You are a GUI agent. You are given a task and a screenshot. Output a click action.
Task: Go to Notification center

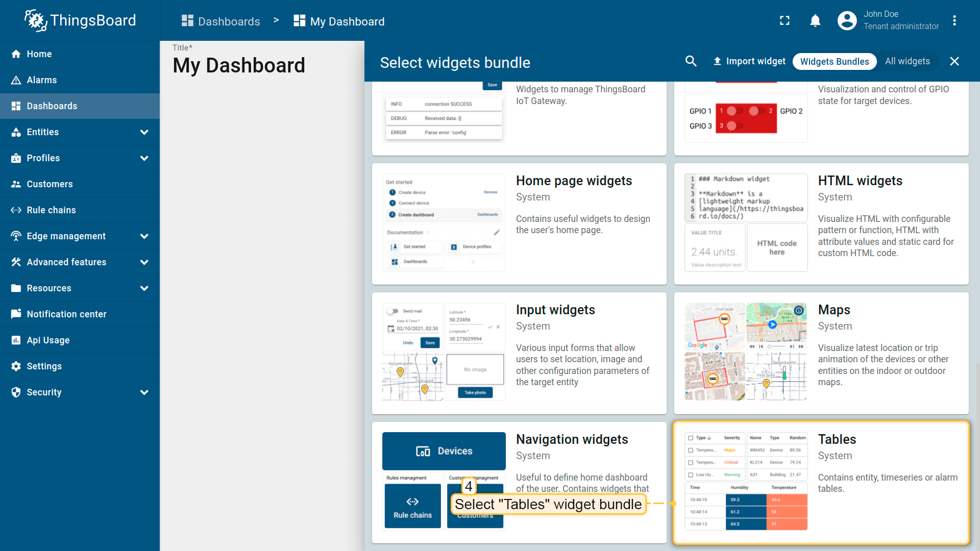coord(66,314)
